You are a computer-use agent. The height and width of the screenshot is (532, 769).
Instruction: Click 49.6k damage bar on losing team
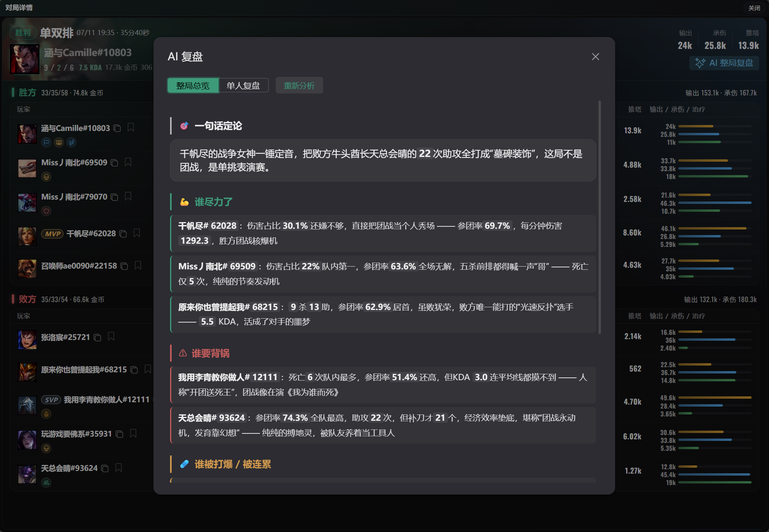[x=715, y=398]
